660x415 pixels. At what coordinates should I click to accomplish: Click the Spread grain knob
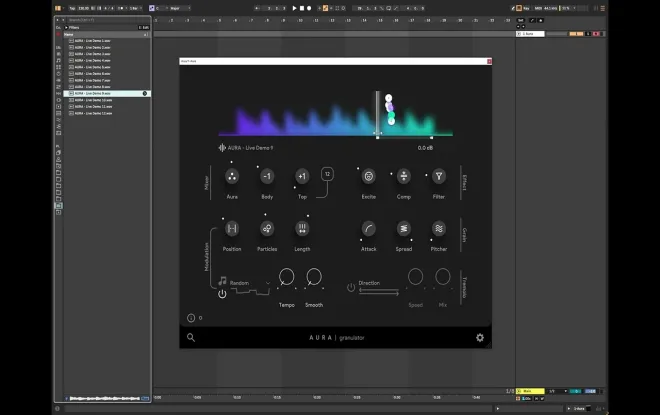[404, 229]
